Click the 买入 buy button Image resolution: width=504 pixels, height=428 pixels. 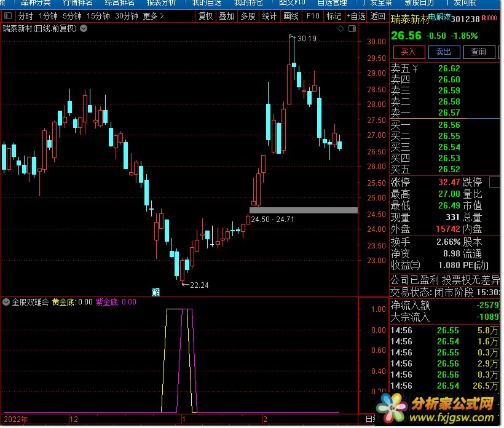tap(410, 52)
